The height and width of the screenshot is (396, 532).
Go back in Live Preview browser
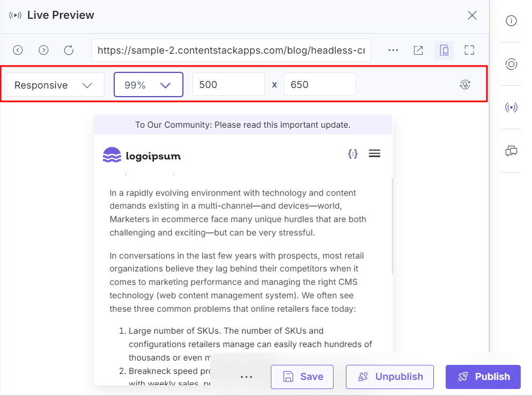pos(18,50)
